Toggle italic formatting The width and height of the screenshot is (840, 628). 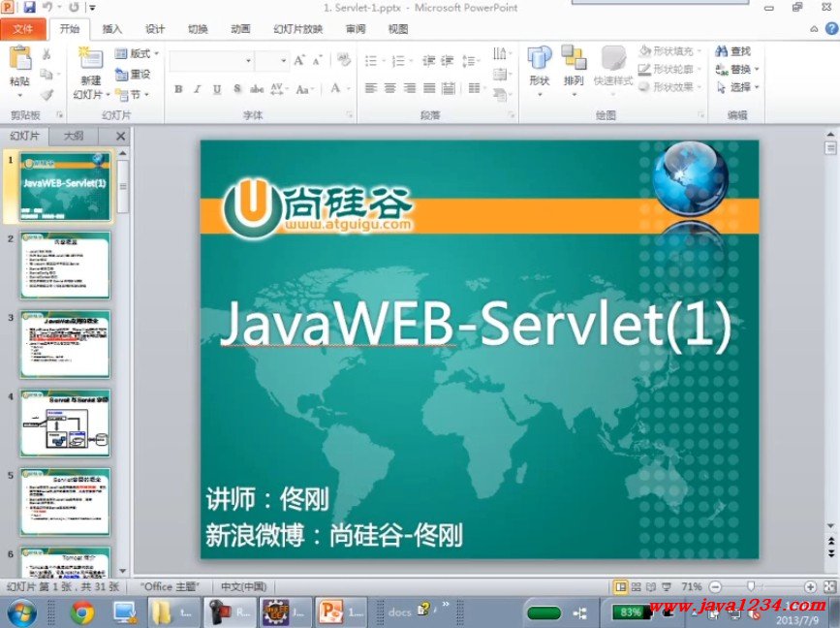(x=197, y=89)
